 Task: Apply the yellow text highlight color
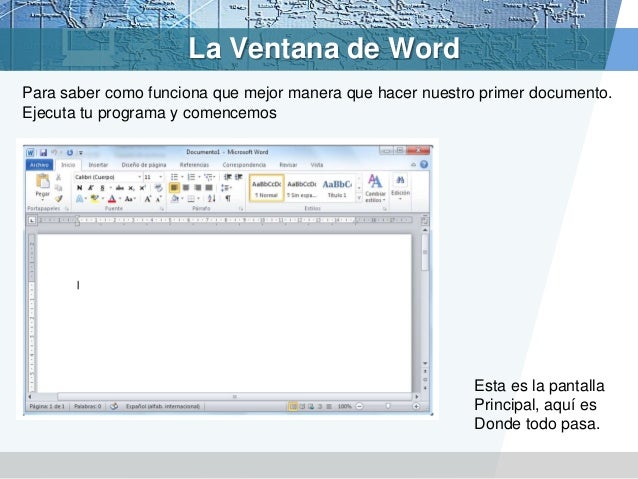pos(94,199)
